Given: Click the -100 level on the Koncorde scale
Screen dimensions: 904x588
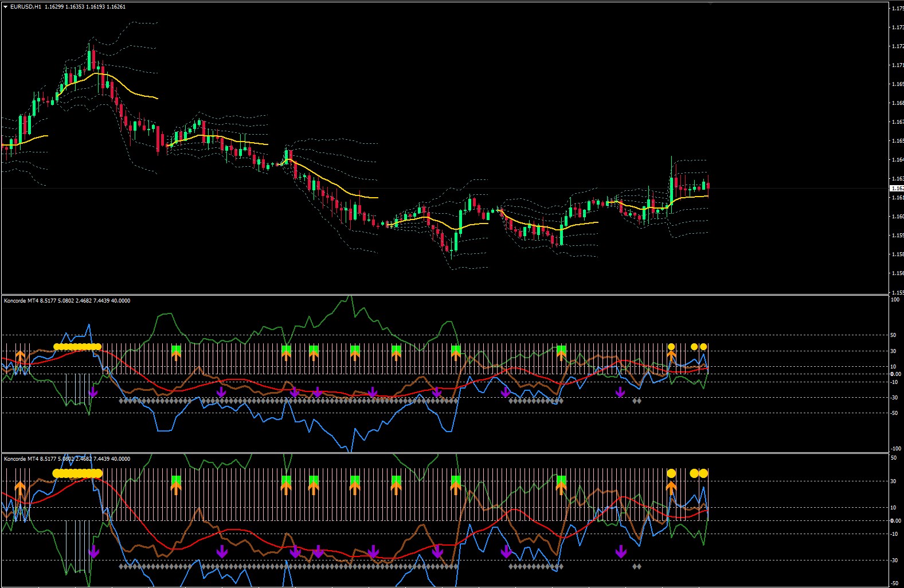Looking at the screenshot, I should pyautogui.click(x=896, y=449).
